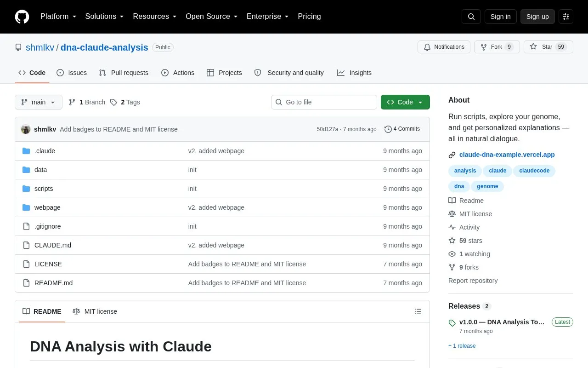Expand the Platform menu
Screen dimensions: 588x368
click(x=58, y=17)
